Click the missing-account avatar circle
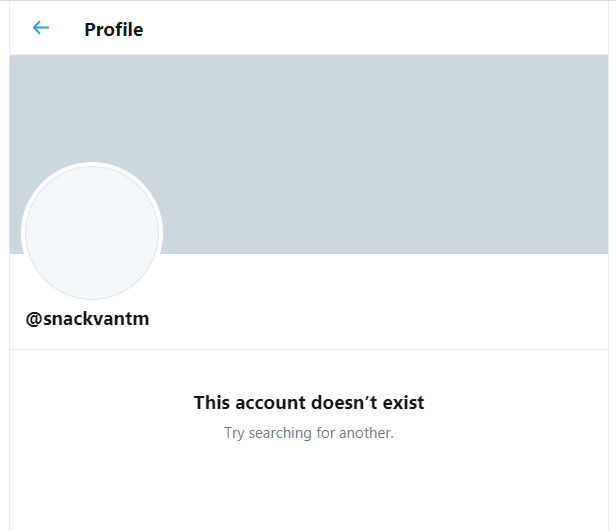This screenshot has height=531, width=616. (x=92, y=233)
